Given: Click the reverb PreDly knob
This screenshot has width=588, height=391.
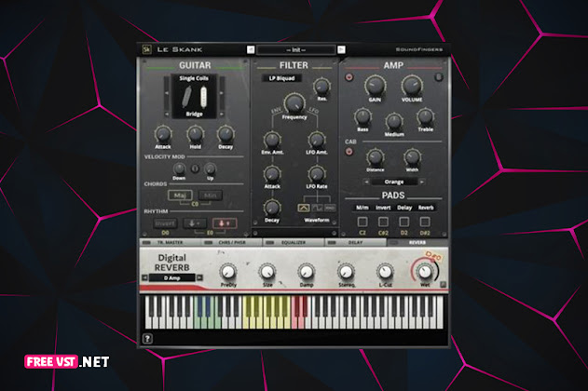Looking at the screenshot, I should coord(227,272).
